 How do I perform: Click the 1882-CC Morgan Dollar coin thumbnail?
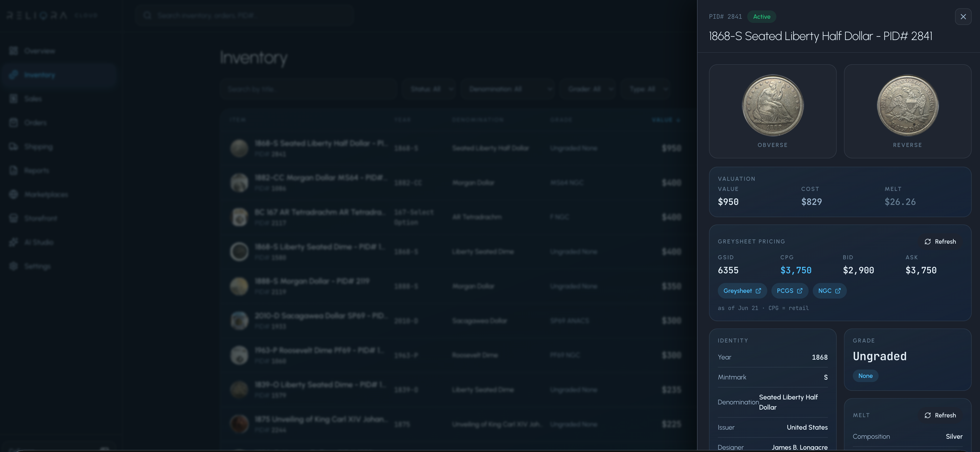pyautogui.click(x=239, y=183)
